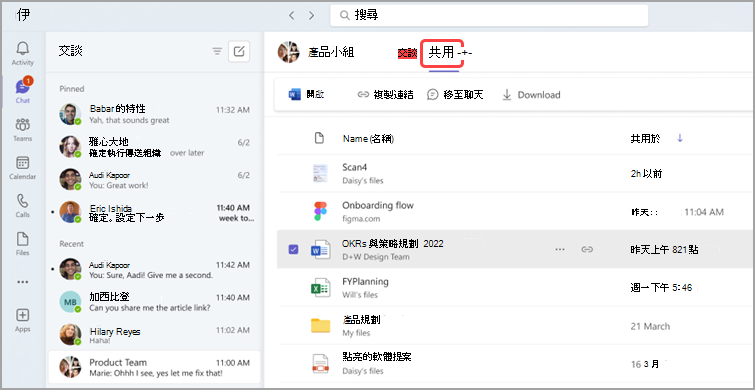Click the "2h 以前" shared time

click(646, 173)
